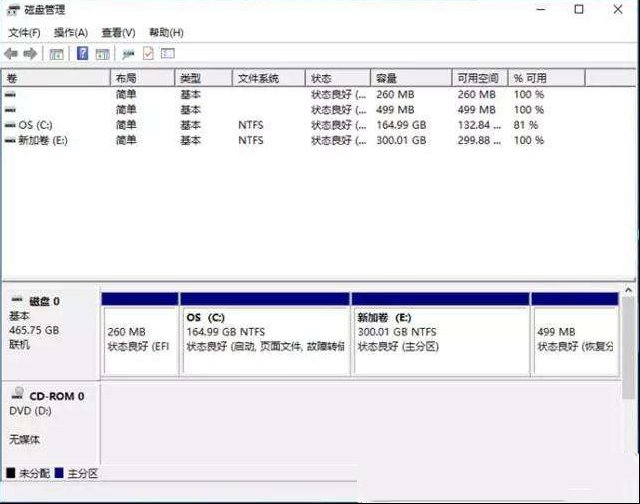
Task: Click the show/hide console tree icon
Action: tap(56, 54)
